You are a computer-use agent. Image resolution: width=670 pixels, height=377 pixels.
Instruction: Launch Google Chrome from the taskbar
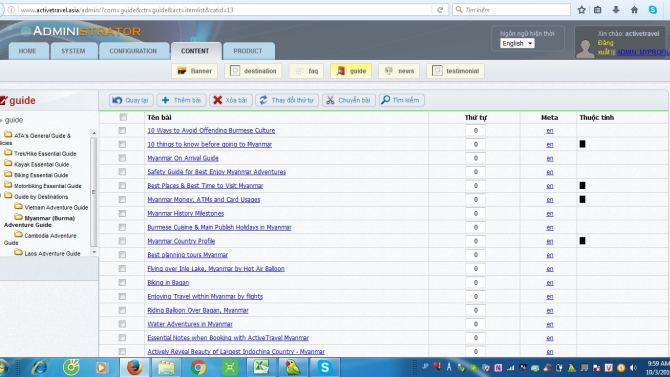(198, 367)
